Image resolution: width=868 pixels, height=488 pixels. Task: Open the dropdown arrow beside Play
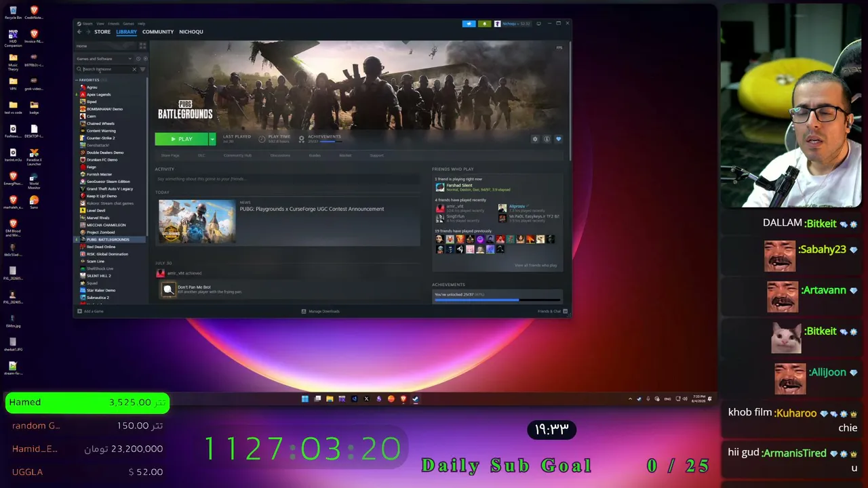tap(212, 139)
